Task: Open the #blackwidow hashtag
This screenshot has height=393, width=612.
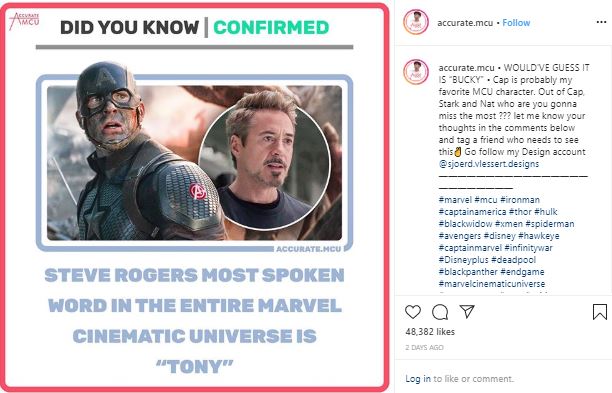Action: tap(465, 224)
